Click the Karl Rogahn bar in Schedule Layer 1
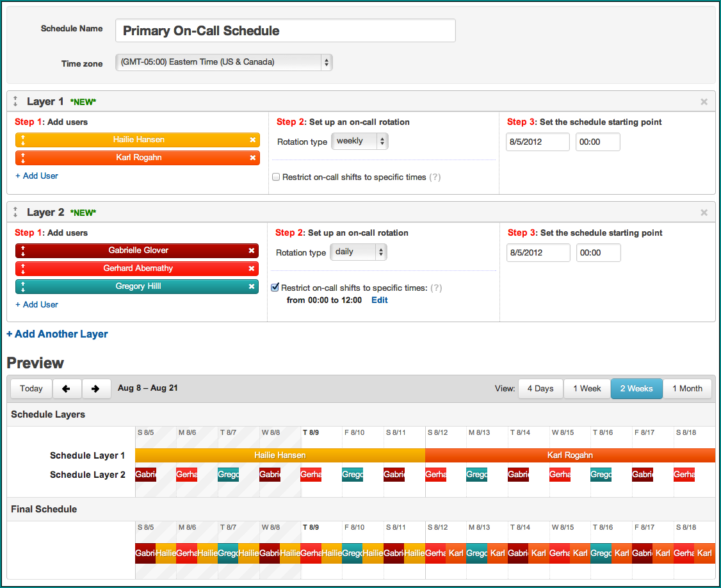Image resolution: width=721 pixels, height=588 pixels. coord(570,455)
